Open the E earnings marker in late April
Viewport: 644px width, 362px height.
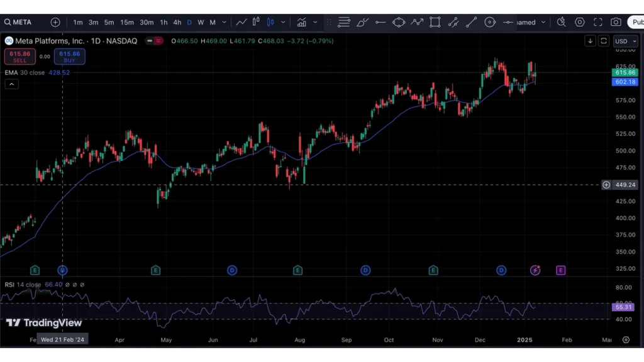155,270
